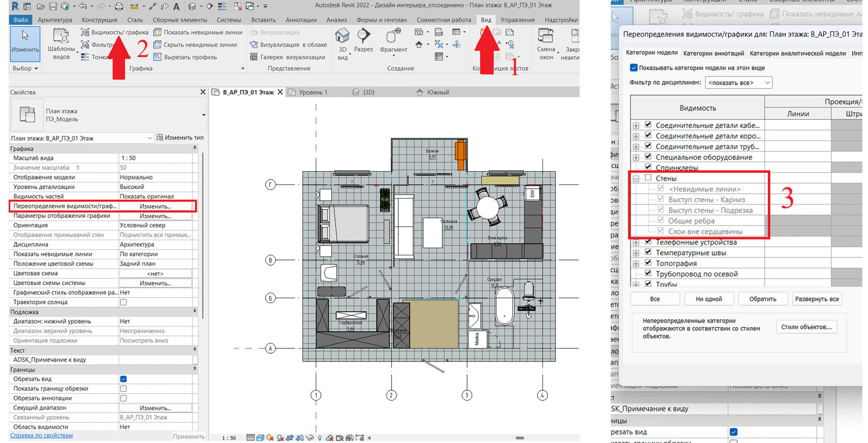Click the temporary hide/isolate glasses icon
The width and height of the screenshot is (868, 443).
click(x=310, y=437)
